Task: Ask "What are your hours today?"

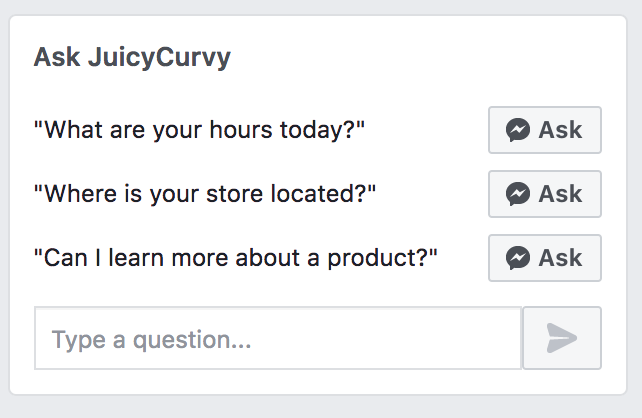Action: click(545, 130)
